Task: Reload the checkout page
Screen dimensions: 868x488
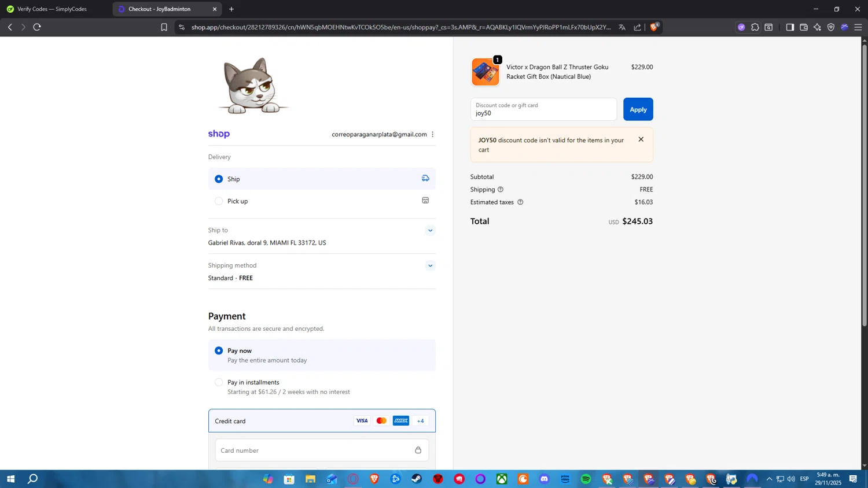Action: [37, 27]
